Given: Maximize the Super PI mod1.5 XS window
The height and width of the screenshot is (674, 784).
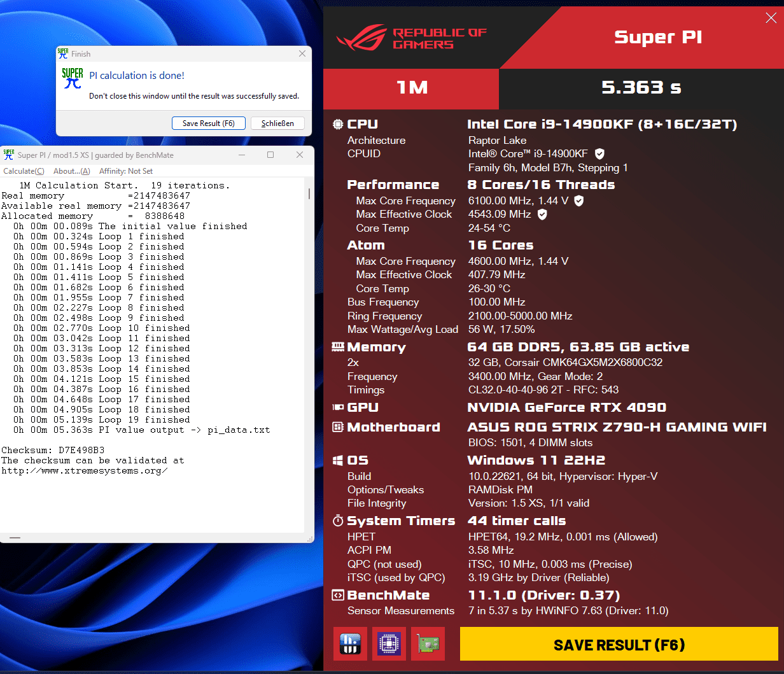Looking at the screenshot, I should click(x=270, y=155).
